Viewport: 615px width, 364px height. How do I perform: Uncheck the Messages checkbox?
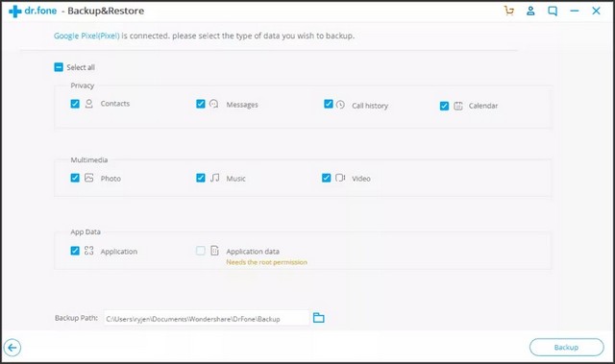click(201, 104)
